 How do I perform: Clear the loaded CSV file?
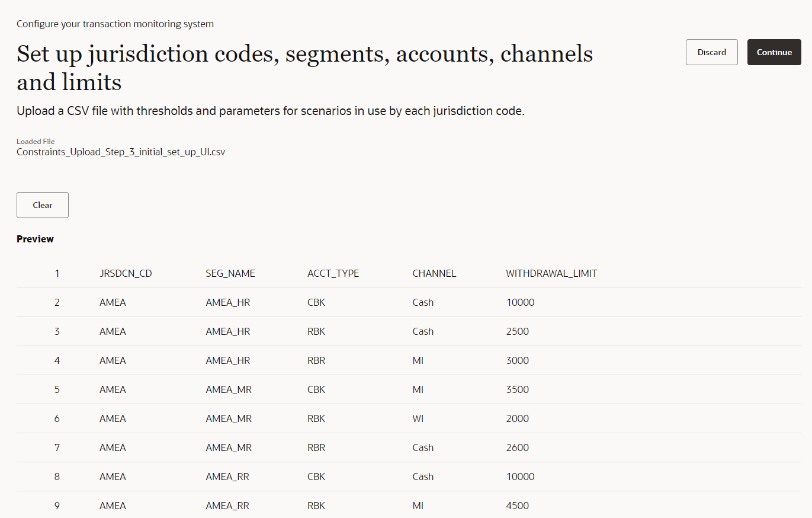[x=43, y=205]
